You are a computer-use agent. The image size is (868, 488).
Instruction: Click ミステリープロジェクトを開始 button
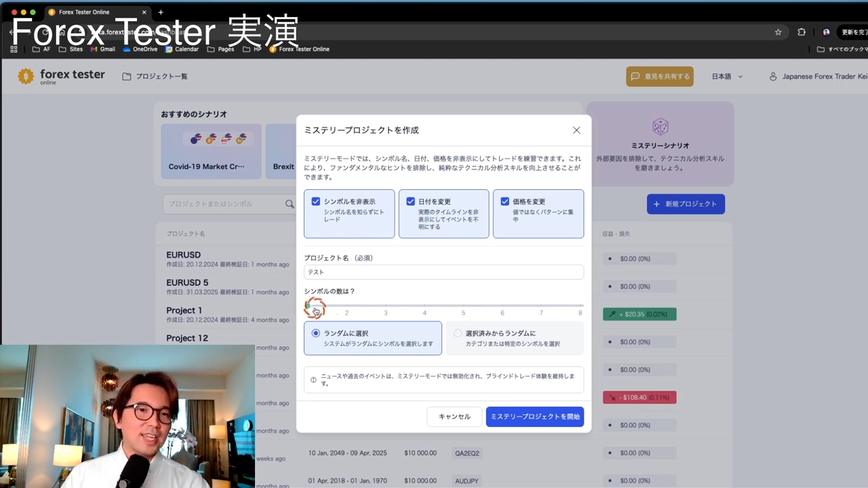pos(534,417)
